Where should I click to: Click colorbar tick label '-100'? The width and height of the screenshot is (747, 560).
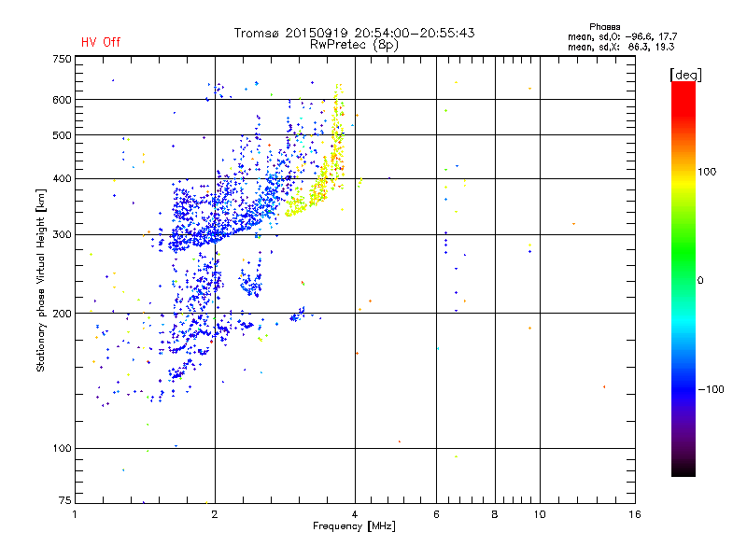[x=711, y=389]
